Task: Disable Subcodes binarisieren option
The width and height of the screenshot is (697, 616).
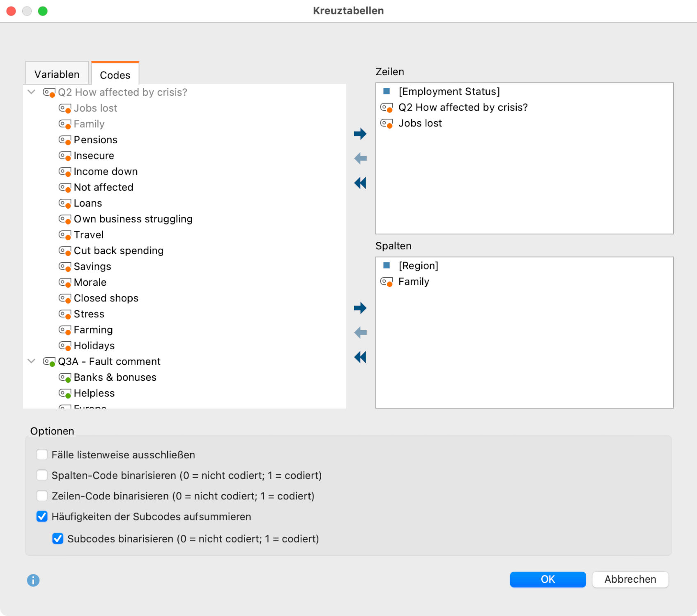Action: coord(58,538)
